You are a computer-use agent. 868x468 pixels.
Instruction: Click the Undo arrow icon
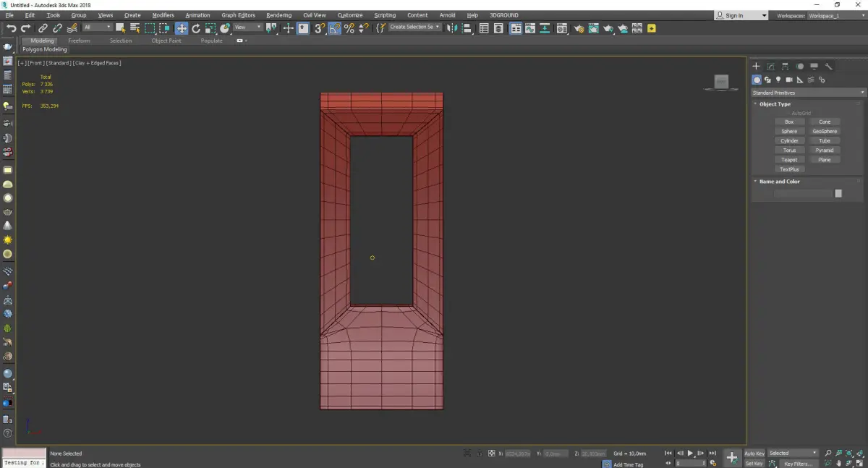coord(11,28)
